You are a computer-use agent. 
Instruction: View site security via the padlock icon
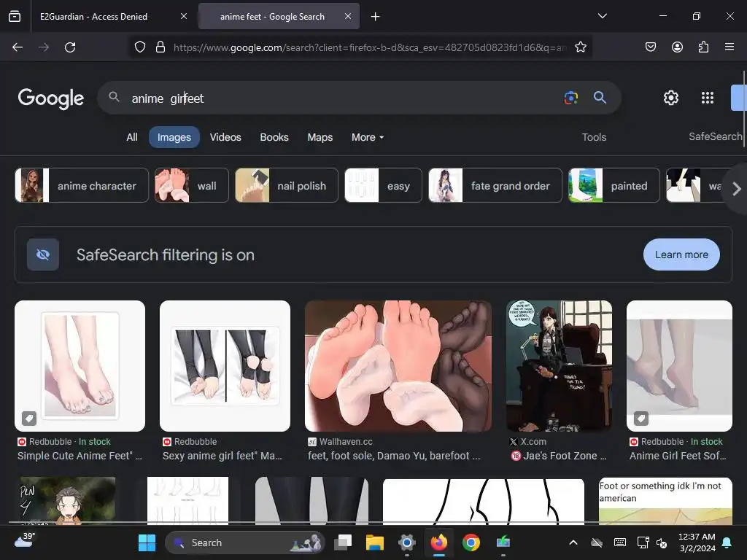(160, 47)
